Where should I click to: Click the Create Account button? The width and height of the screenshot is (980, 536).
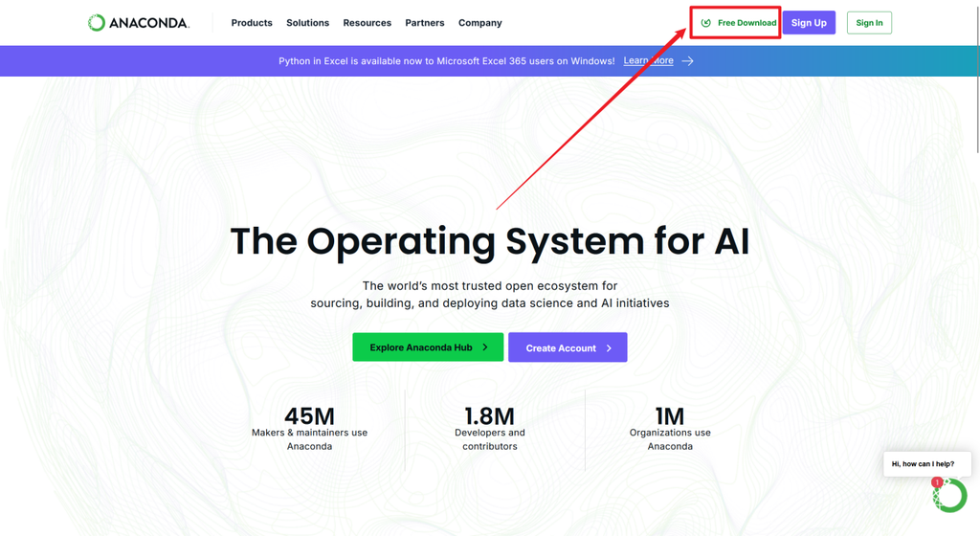click(568, 347)
